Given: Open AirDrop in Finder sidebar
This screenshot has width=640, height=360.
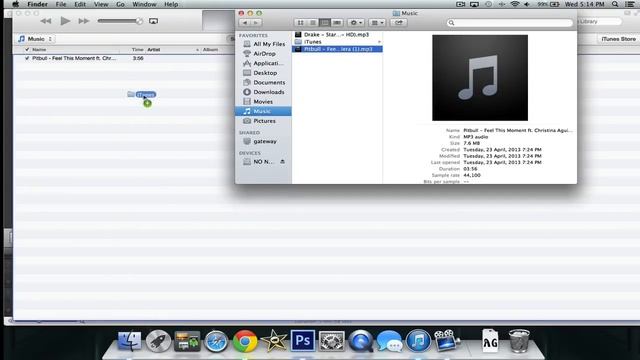Looking at the screenshot, I should tap(264, 53).
